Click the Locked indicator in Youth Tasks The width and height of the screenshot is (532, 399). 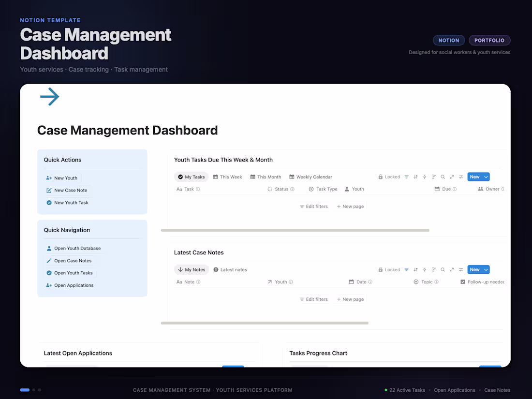(389, 177)
